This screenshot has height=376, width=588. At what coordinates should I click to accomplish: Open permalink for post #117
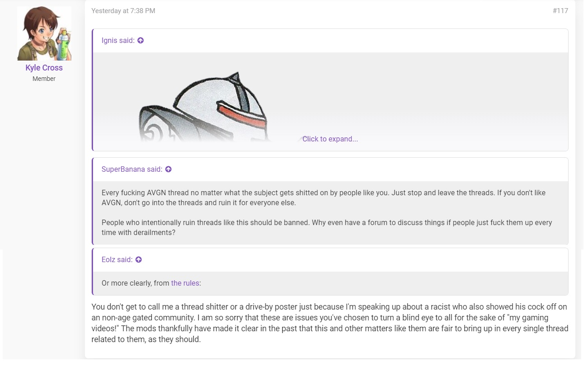(560, 11)
